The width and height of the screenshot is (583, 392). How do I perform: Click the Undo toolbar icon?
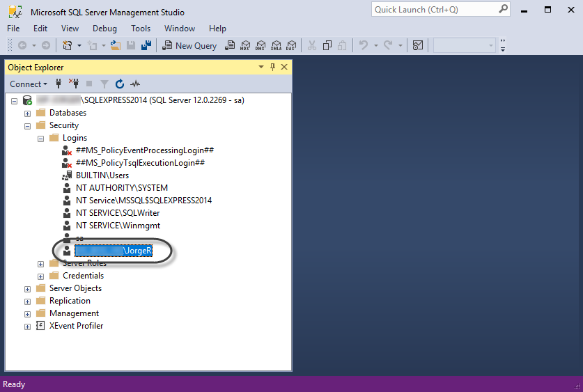point(364,46)
